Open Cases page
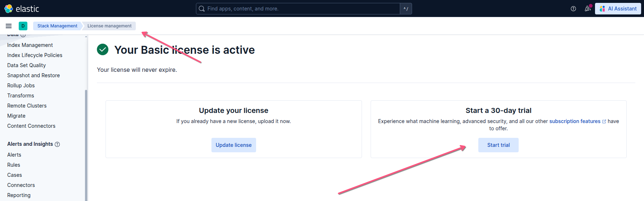The image size is (644, 201). coord(14,175)
